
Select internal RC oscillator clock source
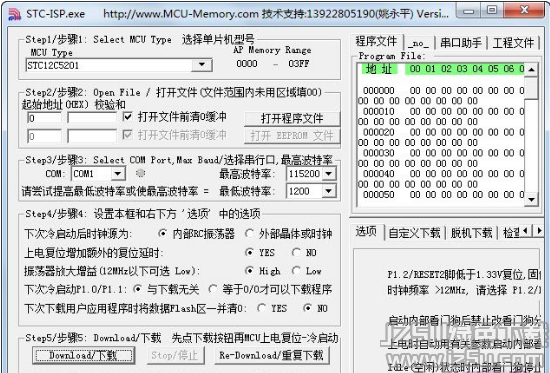point(162,233)
